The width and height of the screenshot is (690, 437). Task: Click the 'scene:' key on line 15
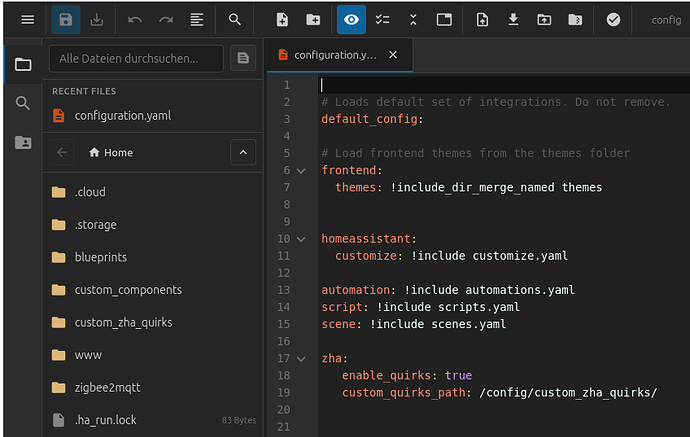click(341, 324)
